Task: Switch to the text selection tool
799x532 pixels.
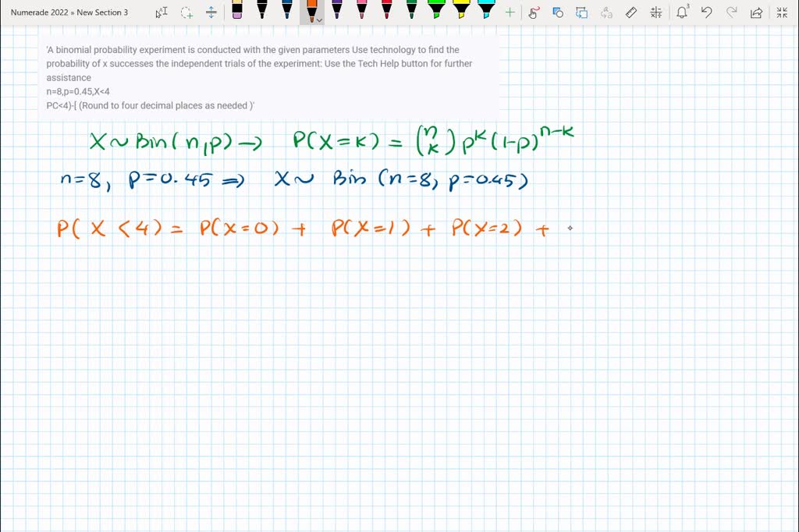Action: click(x=160, y=12)
